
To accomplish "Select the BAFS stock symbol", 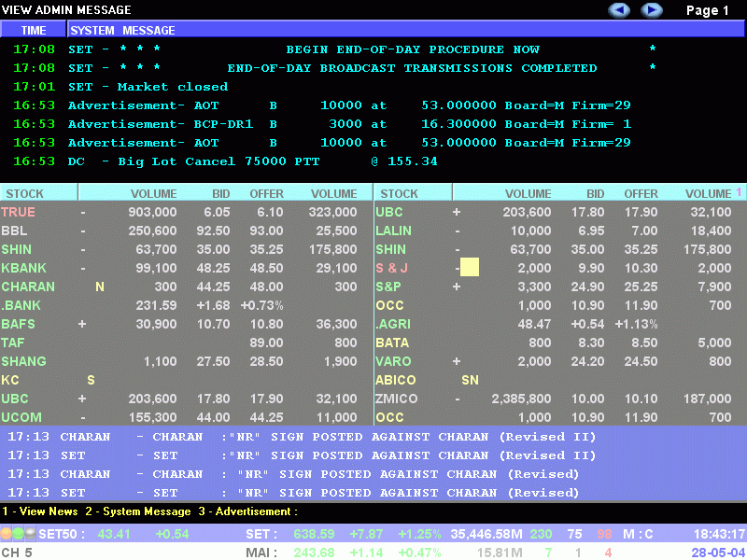I will (18, 324).
